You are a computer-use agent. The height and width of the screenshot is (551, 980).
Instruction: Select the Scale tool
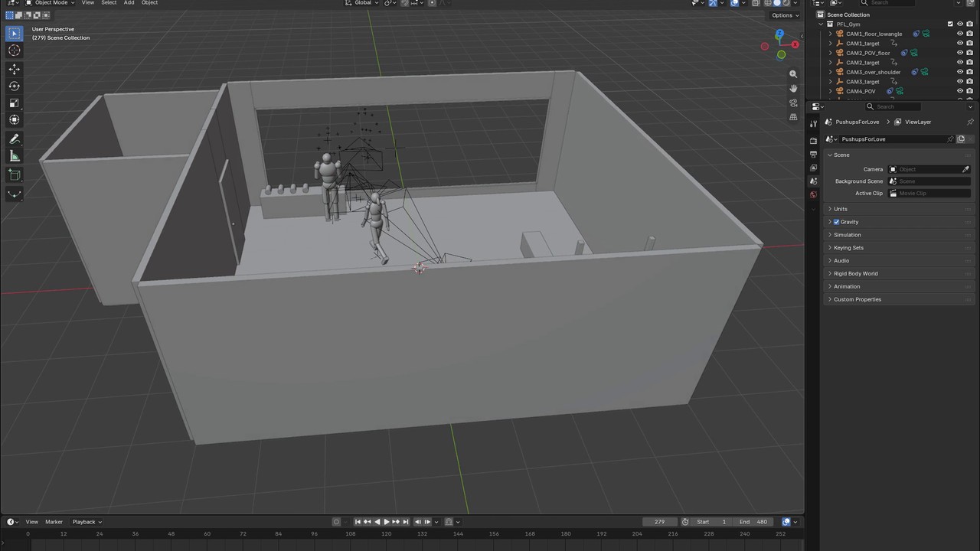coord(14,103)
